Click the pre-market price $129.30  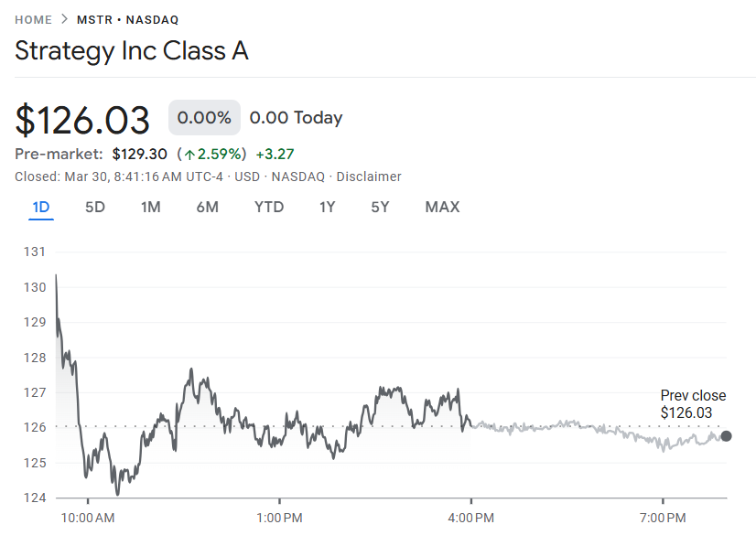tap(140, 154)
